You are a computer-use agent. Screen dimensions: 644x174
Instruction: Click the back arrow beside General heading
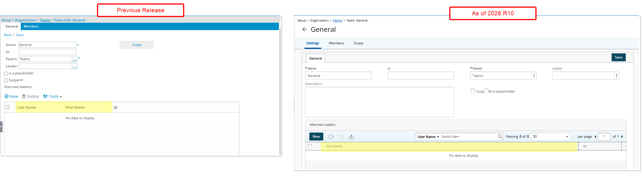[x=305, y=29]
